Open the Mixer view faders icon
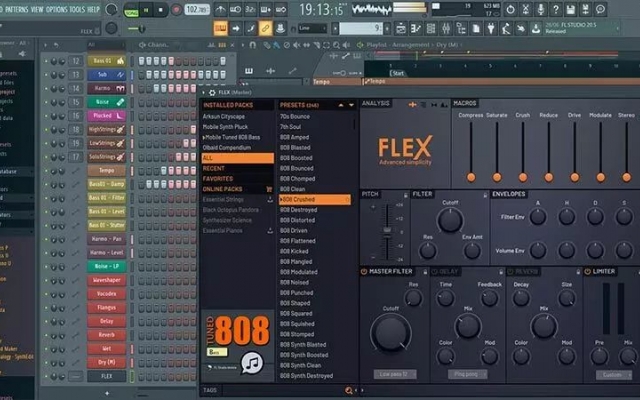The image size is (640, 400). (x=446, y=29)
